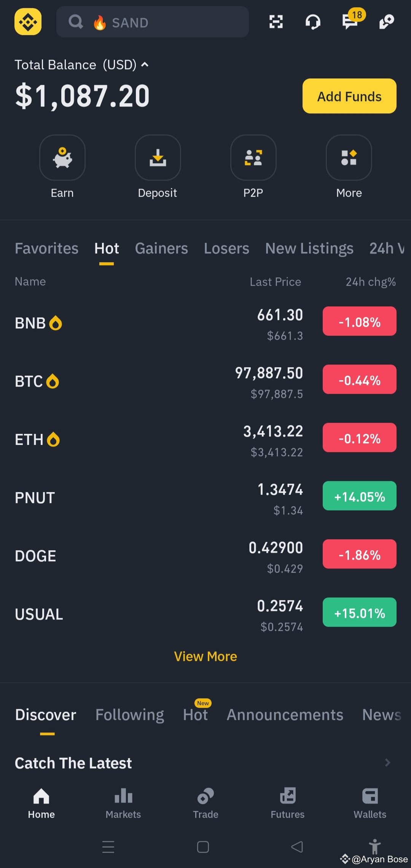Tap the Add Funds button
The height and width of the screenshot is (868, 411).
pos(349,96)
